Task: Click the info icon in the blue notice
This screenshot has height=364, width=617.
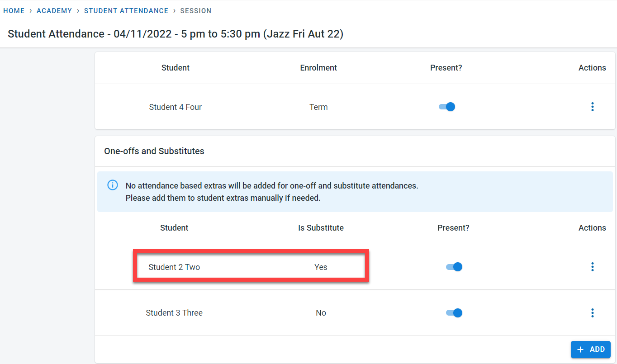Action: (113, 185)
